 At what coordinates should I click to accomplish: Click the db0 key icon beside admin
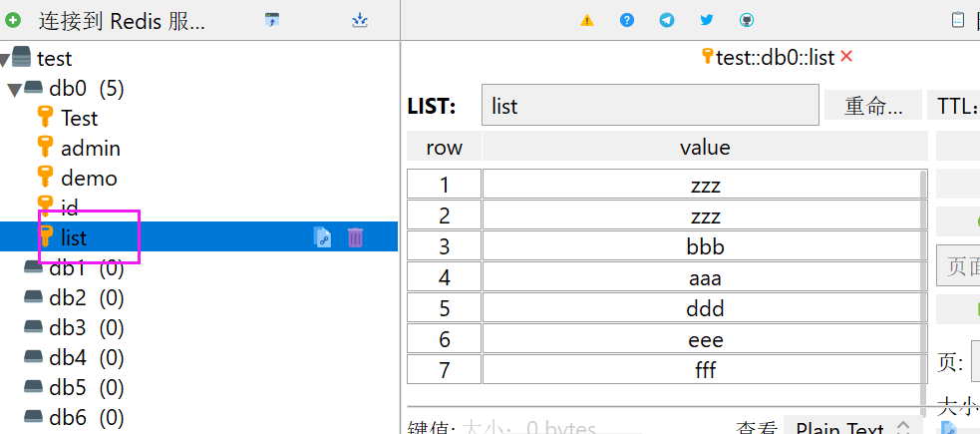coord(45,147)
